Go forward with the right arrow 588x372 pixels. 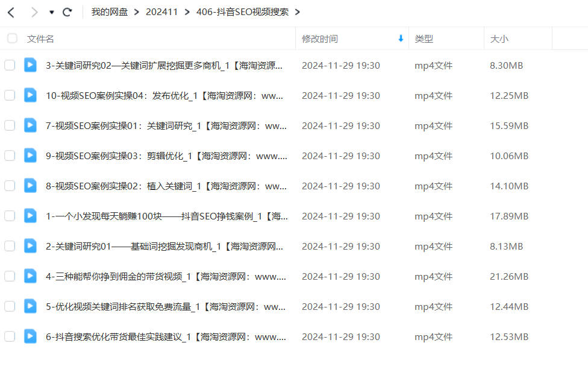coord(34,13)
